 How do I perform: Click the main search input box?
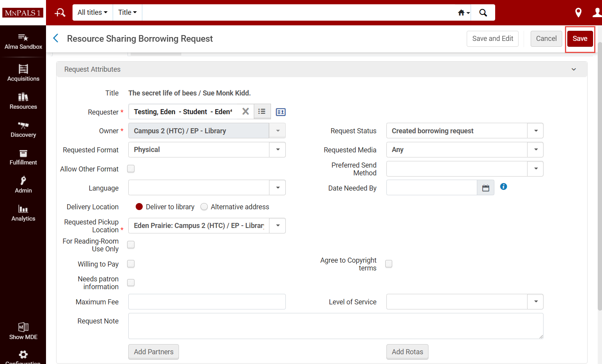(299, 12)
